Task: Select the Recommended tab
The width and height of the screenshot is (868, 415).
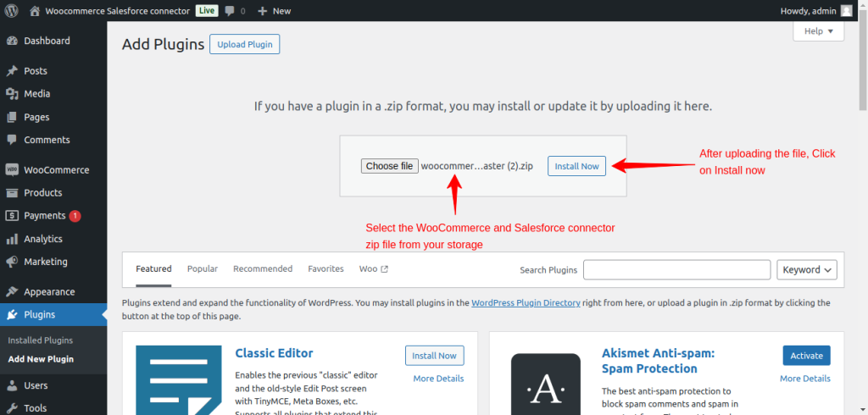Action: click(263, 268)
